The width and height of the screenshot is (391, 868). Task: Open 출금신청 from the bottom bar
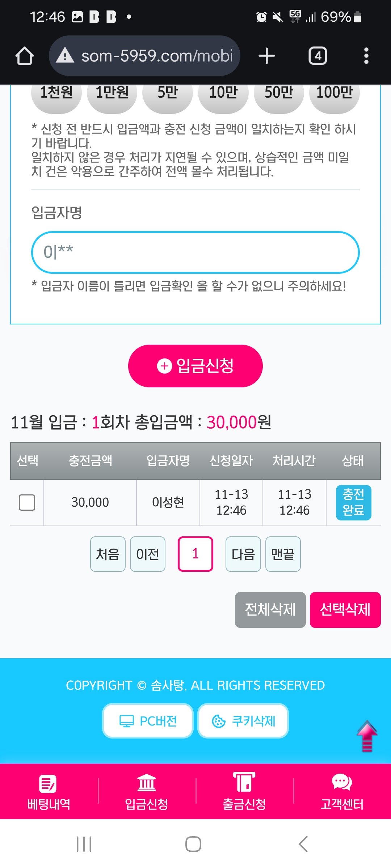tap(244, 791)
